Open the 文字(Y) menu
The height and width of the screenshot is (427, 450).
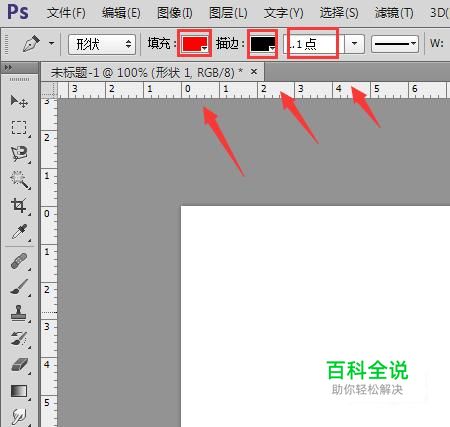click(284, 13)
